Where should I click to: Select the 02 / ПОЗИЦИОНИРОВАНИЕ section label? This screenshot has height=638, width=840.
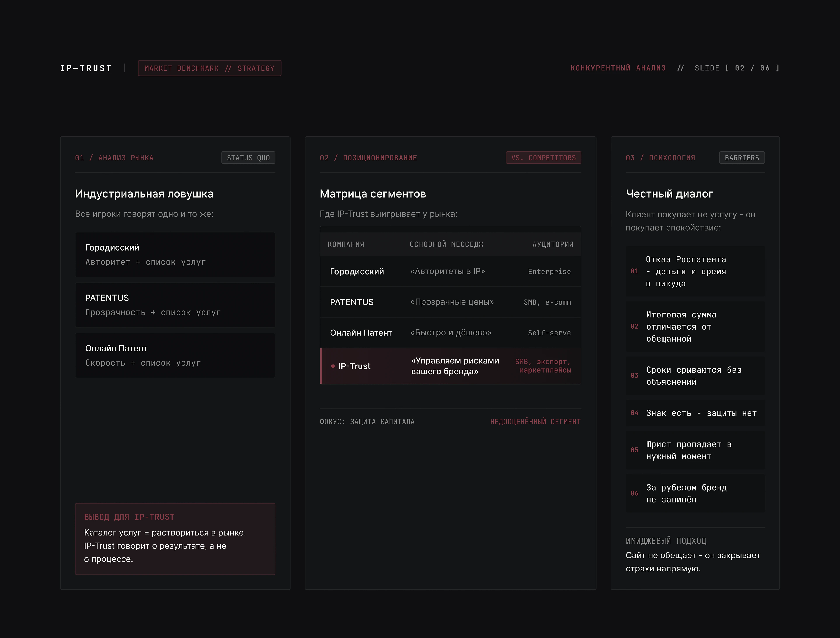[x=368, y=158]
